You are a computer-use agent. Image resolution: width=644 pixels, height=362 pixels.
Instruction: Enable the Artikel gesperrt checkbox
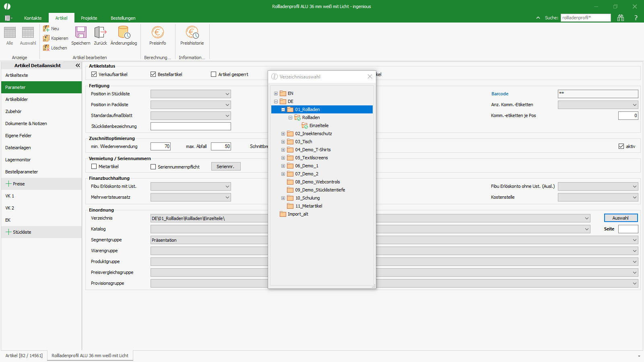(x=214, y=74)
